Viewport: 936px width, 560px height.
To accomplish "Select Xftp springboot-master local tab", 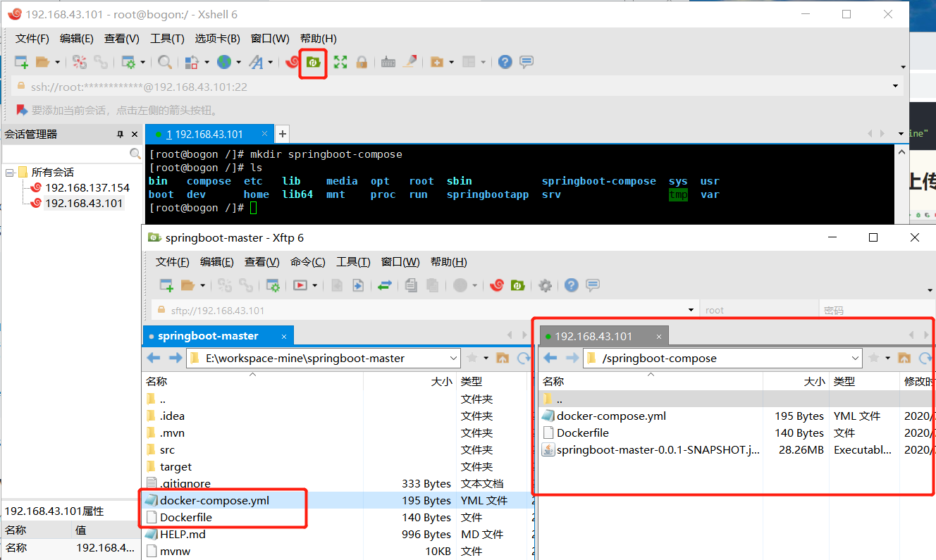I will click(x=218, y=336).
